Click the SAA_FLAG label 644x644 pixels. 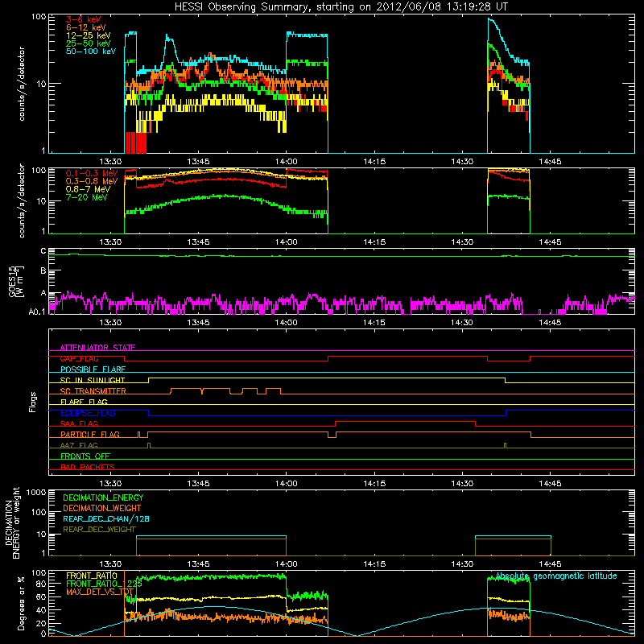[79, 423]
